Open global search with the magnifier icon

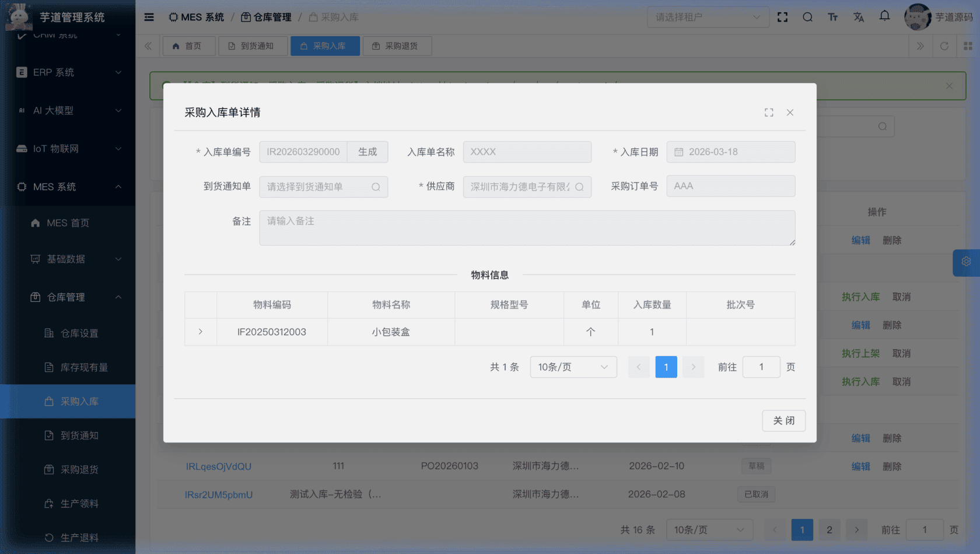point(807,16)
